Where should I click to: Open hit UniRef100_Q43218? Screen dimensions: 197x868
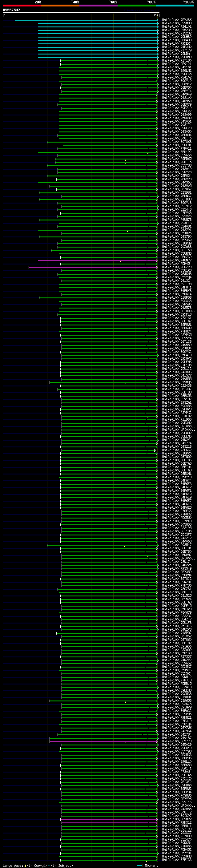(176, 446)
